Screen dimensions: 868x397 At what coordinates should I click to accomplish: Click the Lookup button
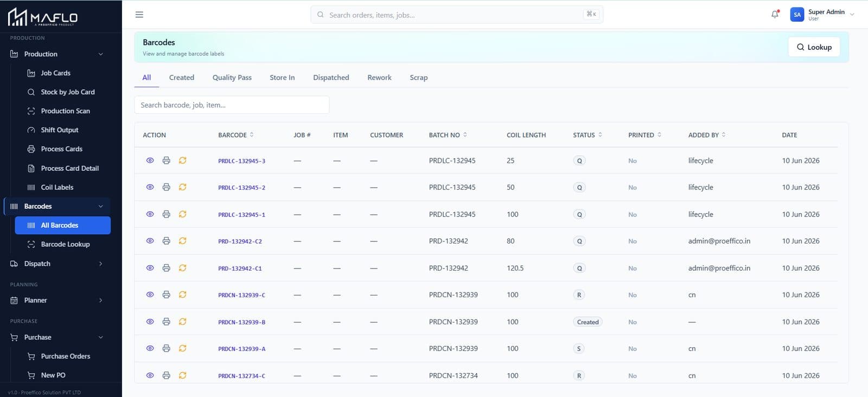(x=814, y=47)
